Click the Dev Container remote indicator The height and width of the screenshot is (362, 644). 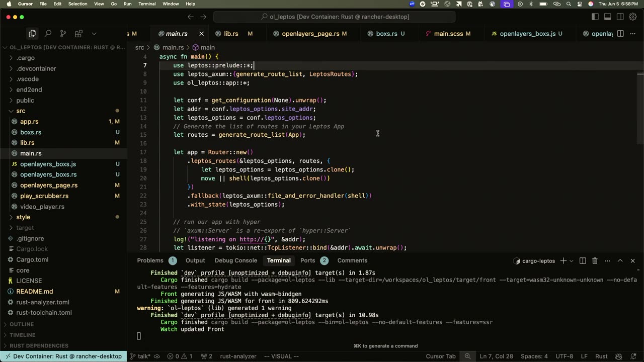63,356
